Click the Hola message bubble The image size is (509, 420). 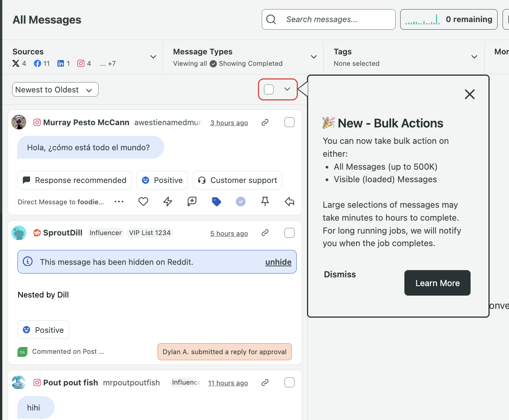[x=91, y=147]
